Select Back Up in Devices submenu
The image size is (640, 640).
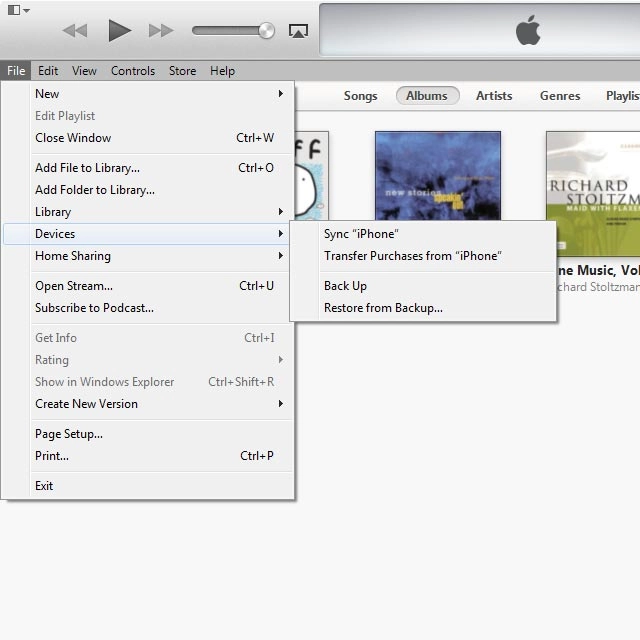345,286
